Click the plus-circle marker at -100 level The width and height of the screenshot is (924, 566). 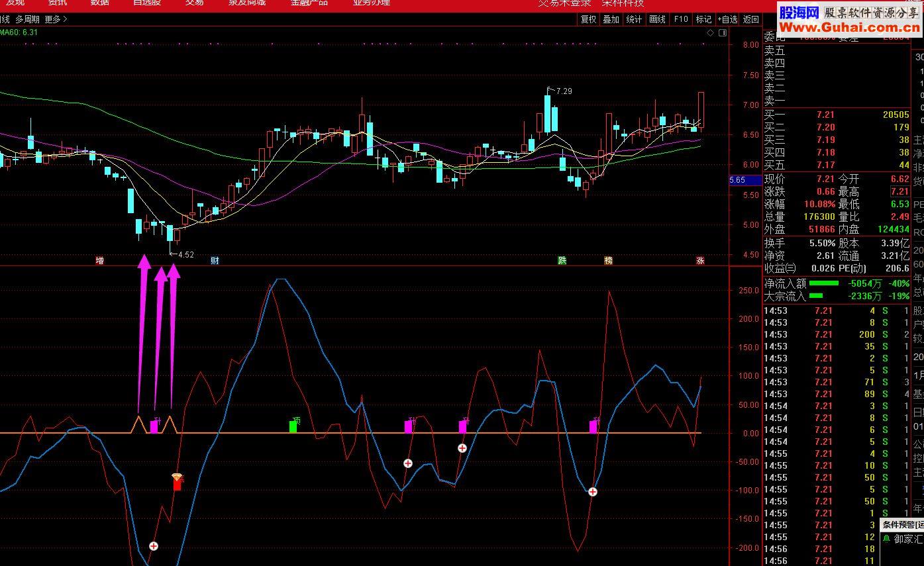point(593,492)
